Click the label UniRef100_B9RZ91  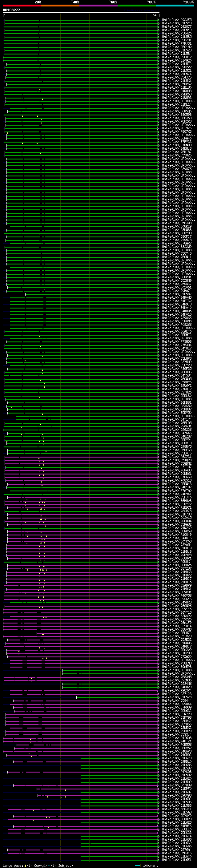pyautogui.click(x=177, y=40)
